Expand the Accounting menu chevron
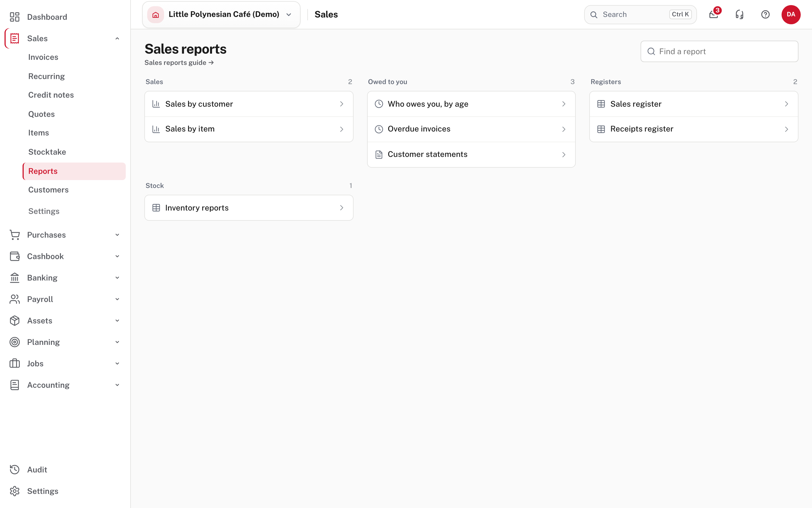 tap(117, 385)
